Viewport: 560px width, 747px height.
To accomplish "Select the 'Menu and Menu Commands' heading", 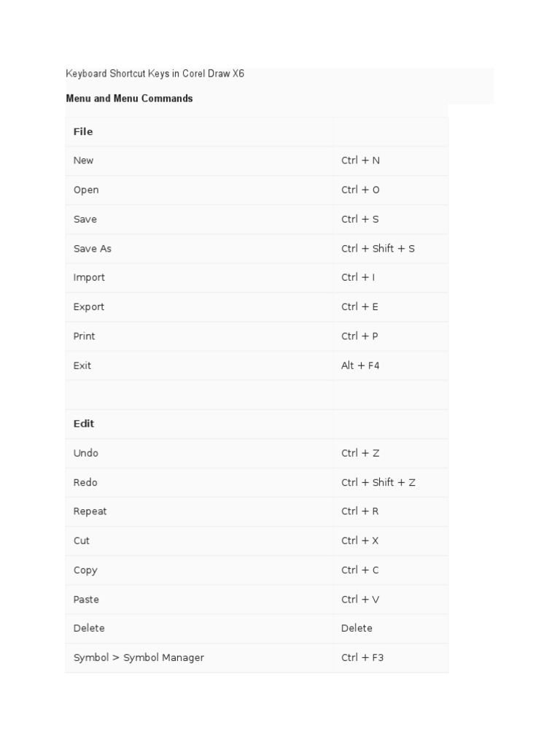I will (129, 98).
